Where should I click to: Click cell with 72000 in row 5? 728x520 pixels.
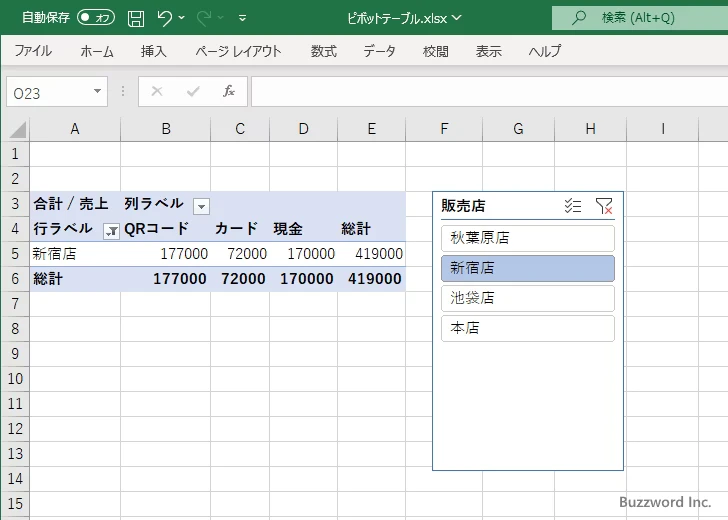pyautogui.click(x=240, y=254)
